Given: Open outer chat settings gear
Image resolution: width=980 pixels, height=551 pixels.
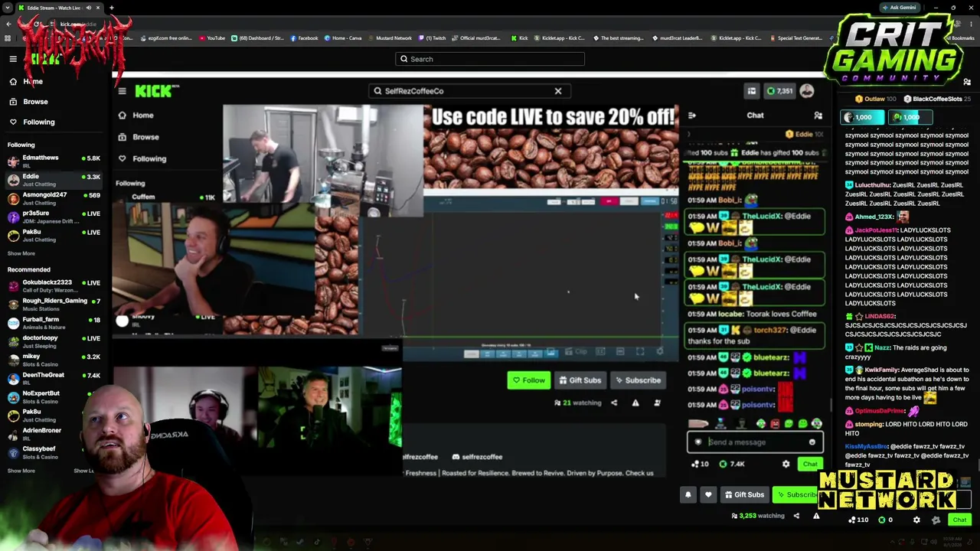Looking at the screenshot, I should click(916, 520).
